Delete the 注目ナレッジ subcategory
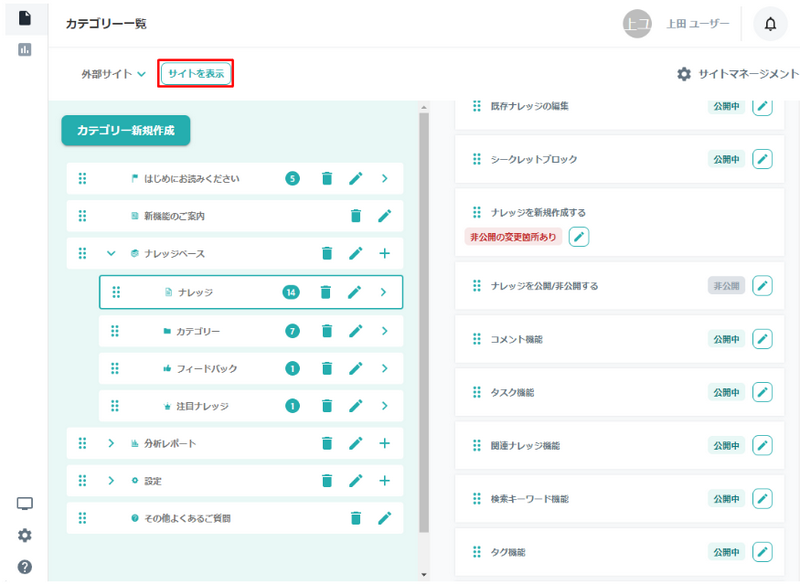This screenshot has height=584, width=800. (327, 406)
